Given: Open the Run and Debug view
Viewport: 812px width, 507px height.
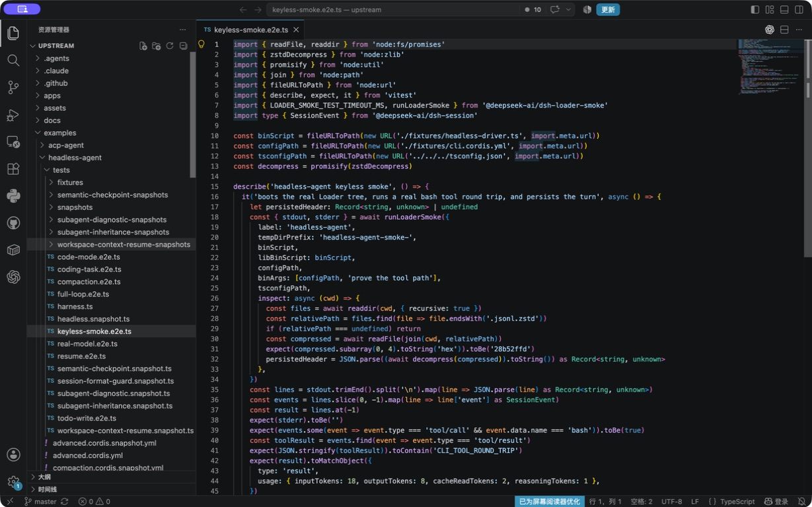Looking at the screenshot, I should point(13,115).
